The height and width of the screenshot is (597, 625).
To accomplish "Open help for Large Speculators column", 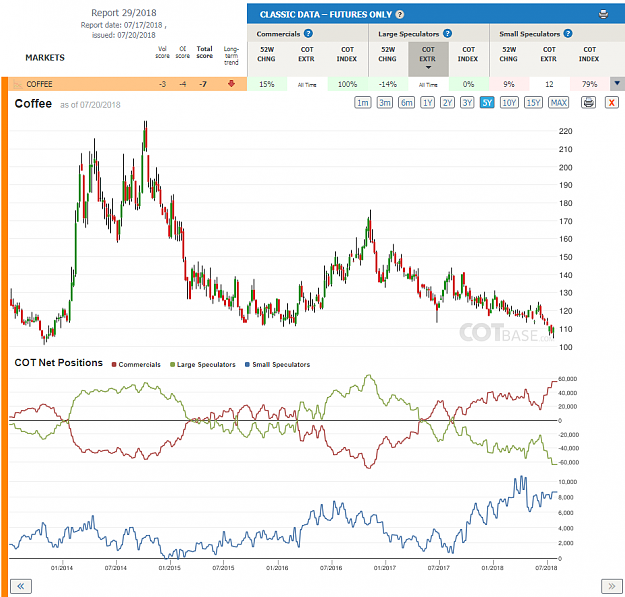I will click(447, 33).
